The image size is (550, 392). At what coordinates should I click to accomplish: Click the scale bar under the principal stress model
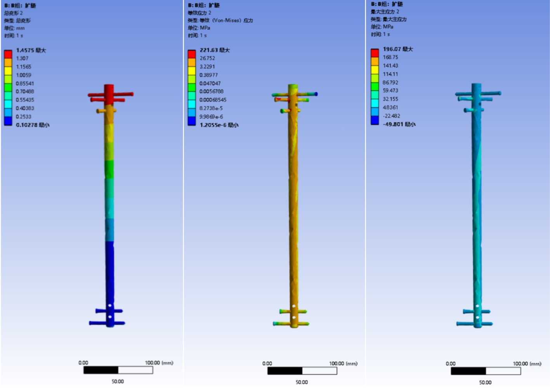coord(485,371)
